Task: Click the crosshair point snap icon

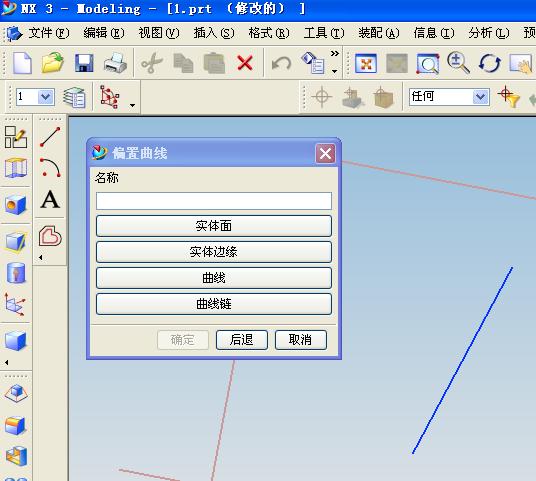Action: 321,97
